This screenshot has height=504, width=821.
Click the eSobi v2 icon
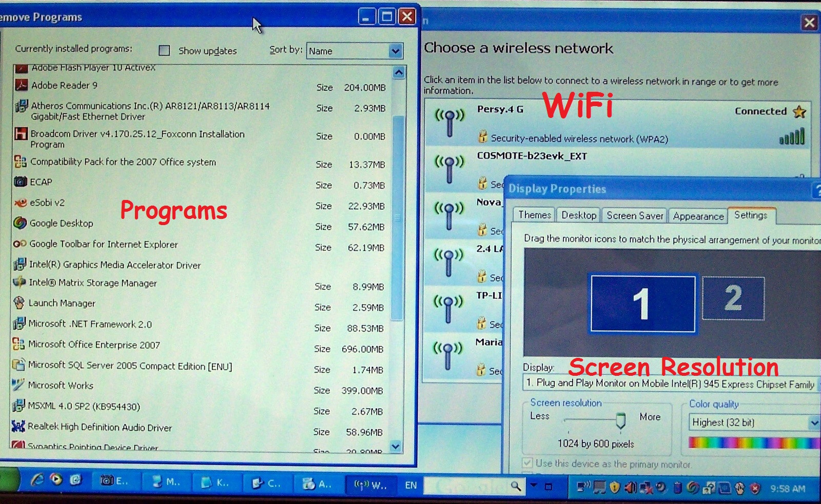point(20,203)
